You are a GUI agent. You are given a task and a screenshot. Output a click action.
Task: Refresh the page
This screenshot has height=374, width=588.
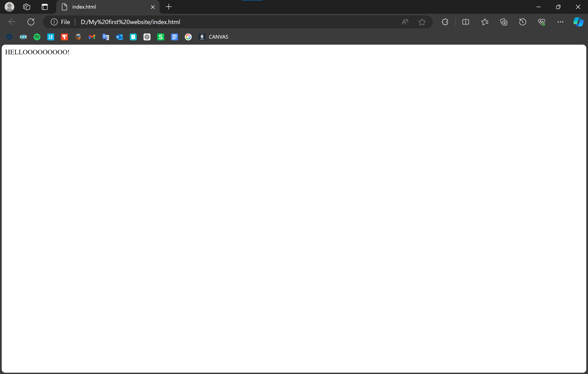(x=31, y=22)
